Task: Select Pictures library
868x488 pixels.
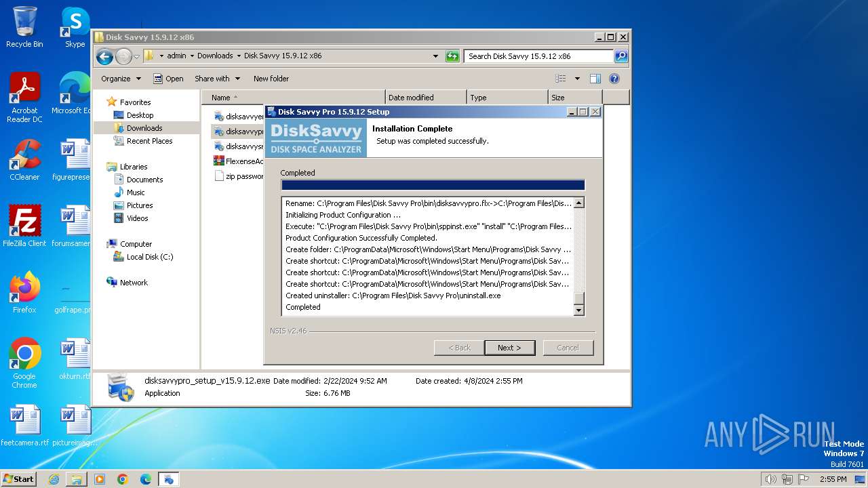Action: point(140,205)
